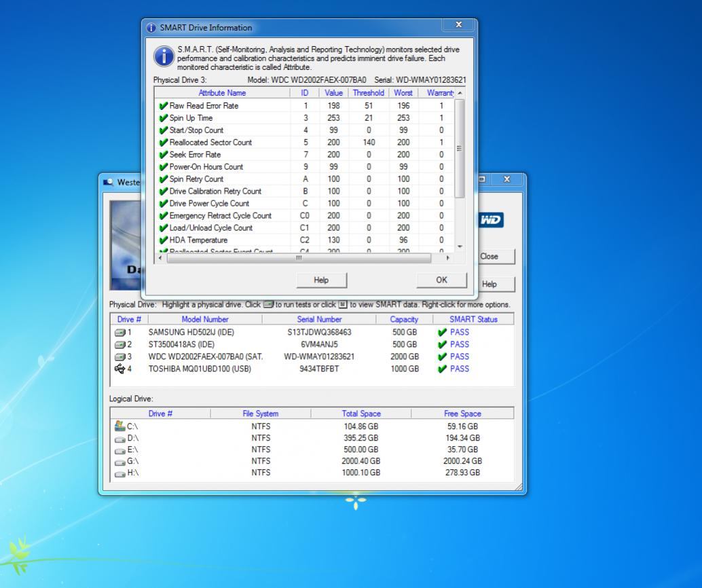Click the Total Space column header
702x588 pixels.
[361, 414]
